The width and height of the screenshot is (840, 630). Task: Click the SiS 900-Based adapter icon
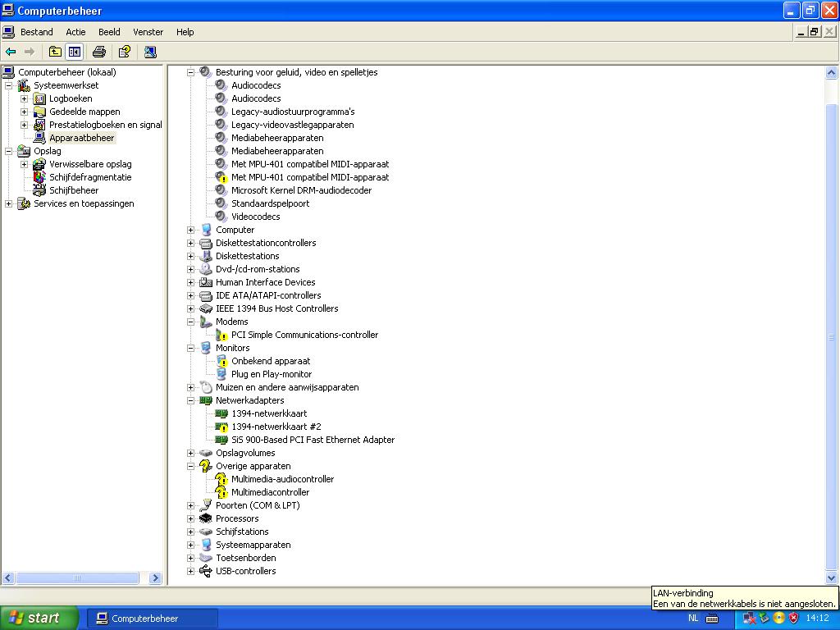coord(221,440)
